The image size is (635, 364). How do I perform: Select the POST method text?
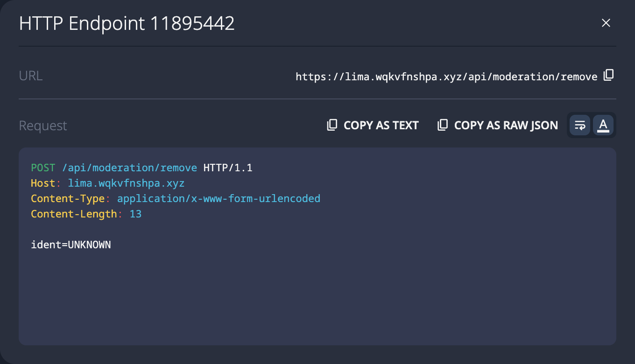[42, 167]
